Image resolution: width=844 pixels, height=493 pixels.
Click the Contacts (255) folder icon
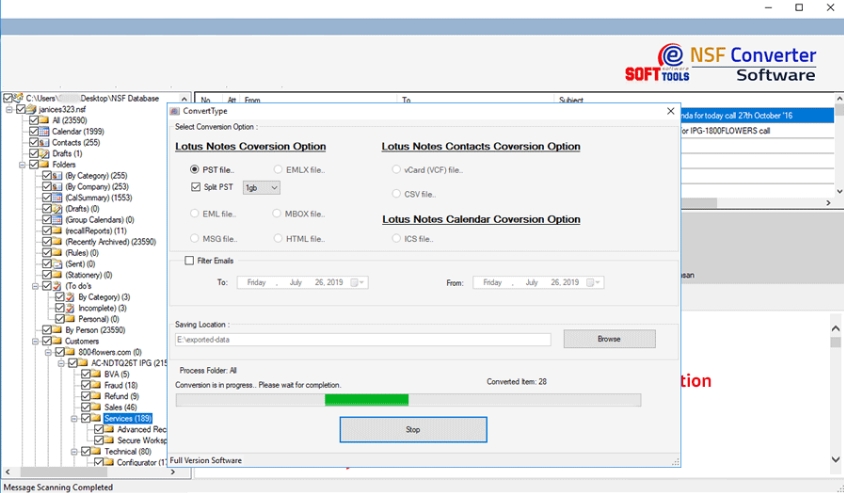(x=45, y=142)
